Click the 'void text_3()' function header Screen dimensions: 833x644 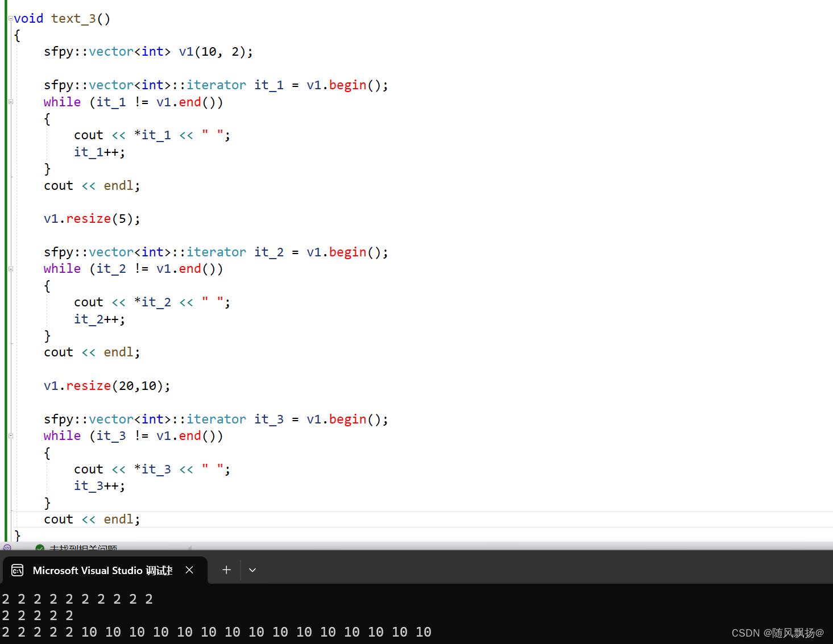pyautogui.click(x=62, y=19)
